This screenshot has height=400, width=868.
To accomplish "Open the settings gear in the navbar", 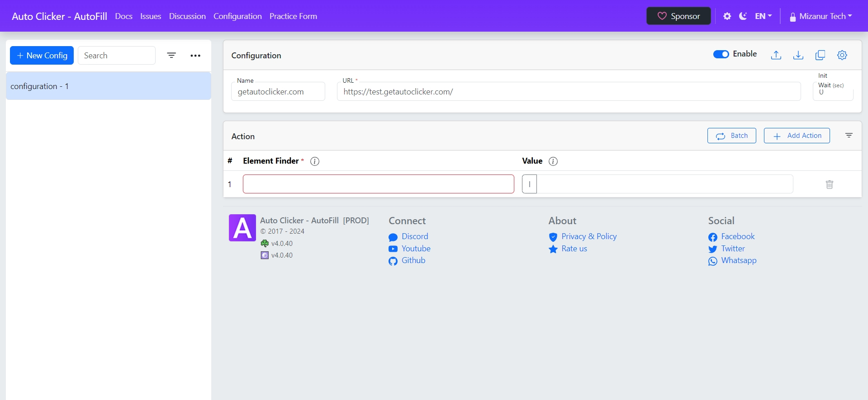I will click(727, 16).
